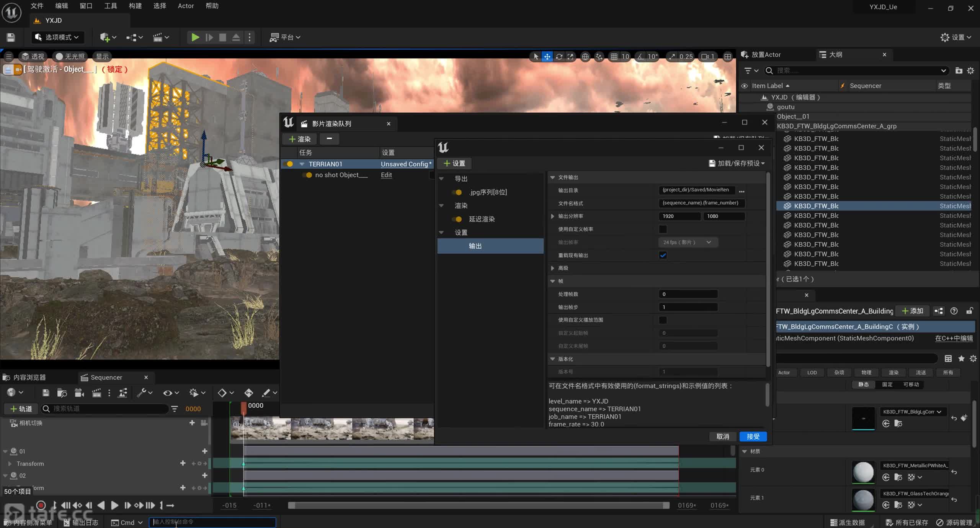Click the console command input field
This screenshot has width=980, height=528.
pyautogui.click(x=212, y=522)
